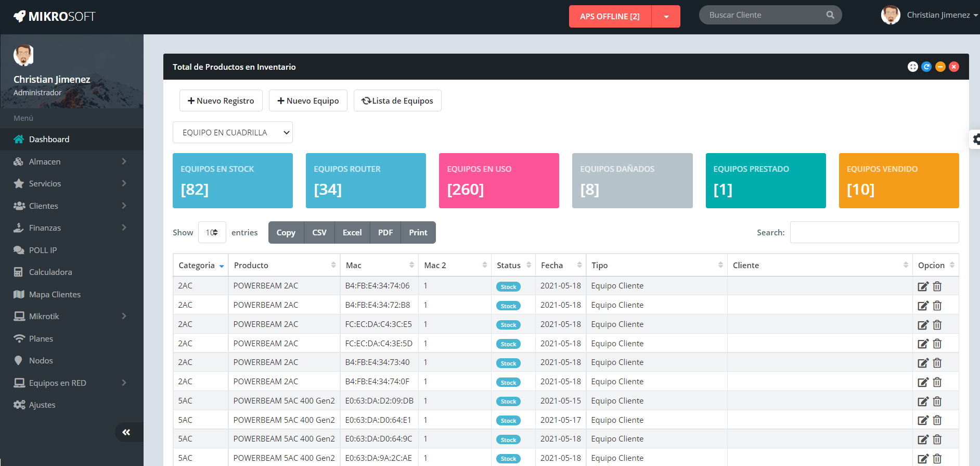980x466 pixels.
Task: Click the Nuevo Registro button
Action: pyautogui.click(x=221, y=100)
